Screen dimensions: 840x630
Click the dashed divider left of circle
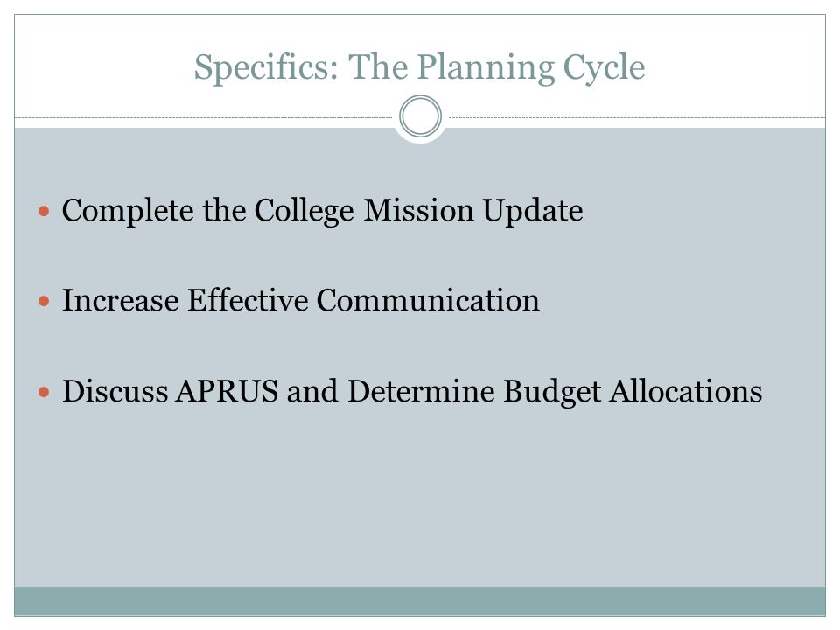[x=204, y=117]
